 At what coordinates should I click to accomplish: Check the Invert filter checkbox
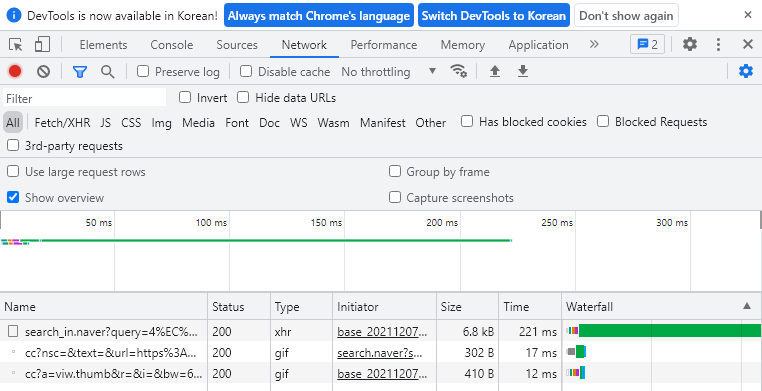coord(185,98)
